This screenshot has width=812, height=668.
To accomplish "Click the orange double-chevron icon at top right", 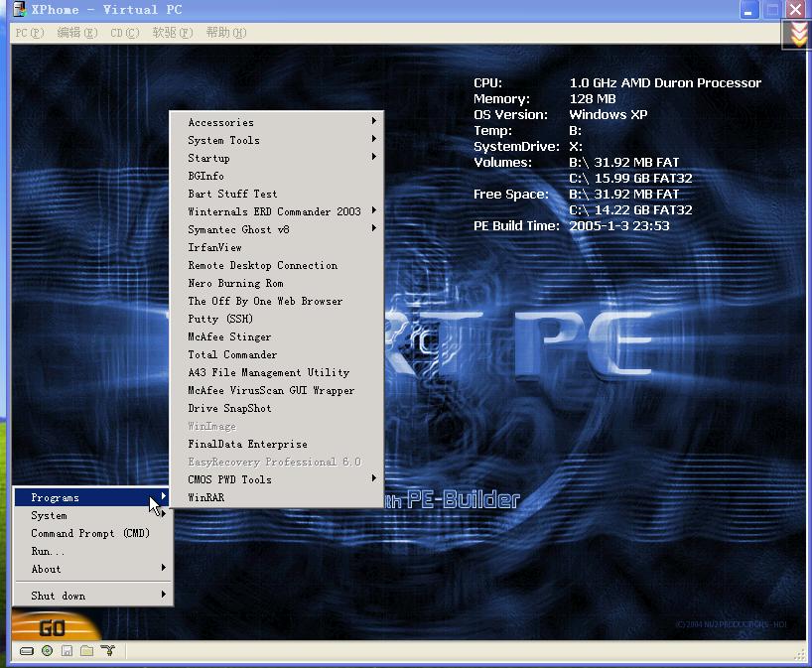I will [798, 35].
